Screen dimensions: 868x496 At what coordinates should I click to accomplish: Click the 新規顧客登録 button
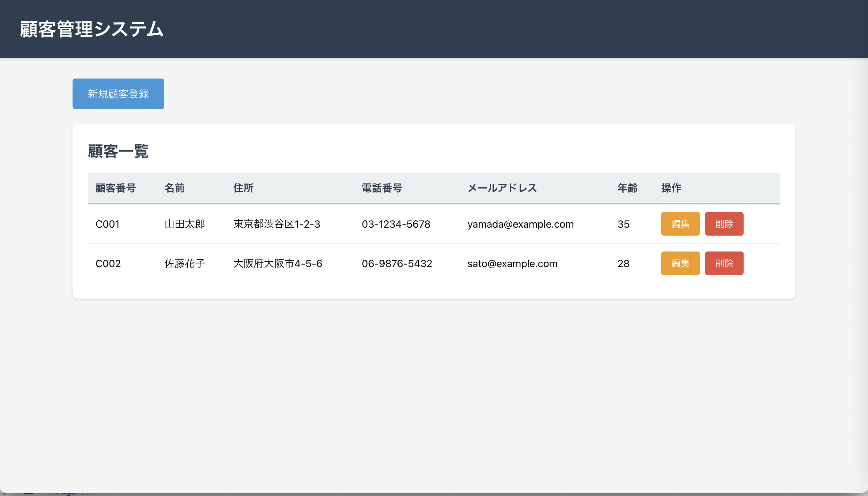(118, 94)
